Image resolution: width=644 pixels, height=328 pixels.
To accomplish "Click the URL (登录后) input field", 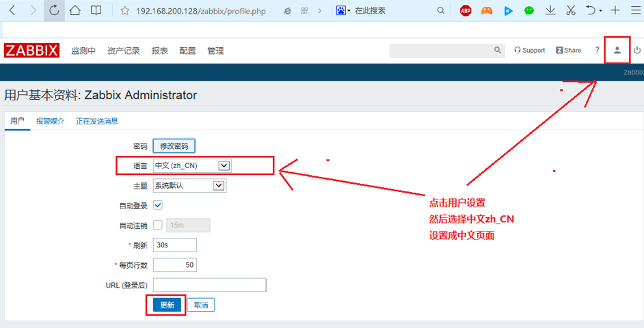I will (x=210, y=285).
